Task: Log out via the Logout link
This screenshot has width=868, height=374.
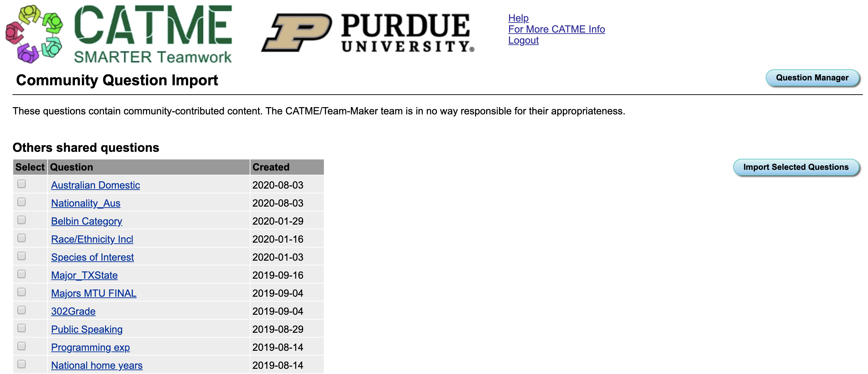Action: coord(523,40)
